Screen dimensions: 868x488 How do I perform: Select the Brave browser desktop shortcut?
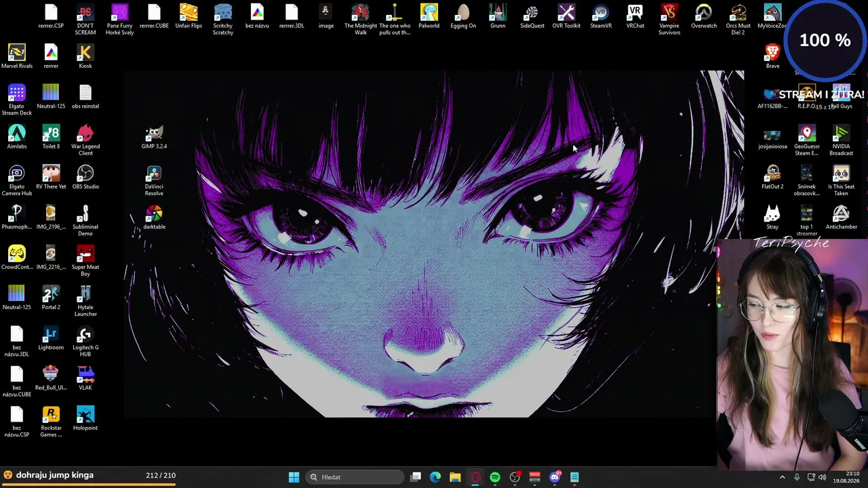tap(772, 57)
